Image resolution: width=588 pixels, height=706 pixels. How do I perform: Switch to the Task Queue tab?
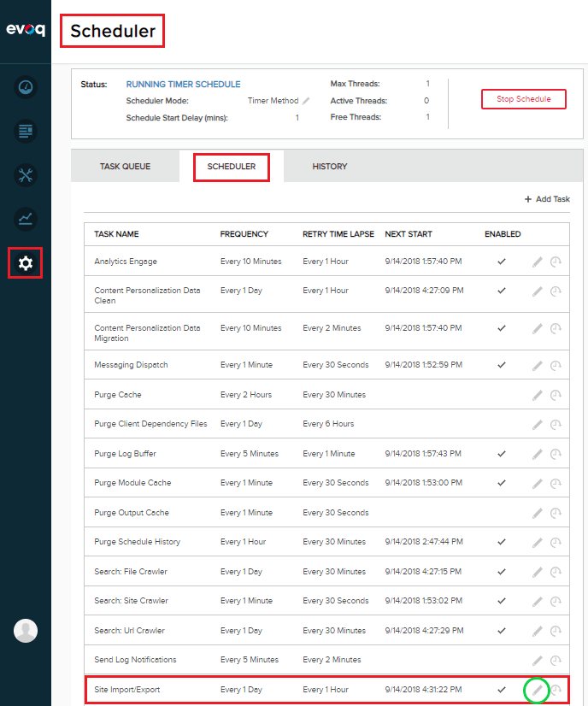coord(125,167)
